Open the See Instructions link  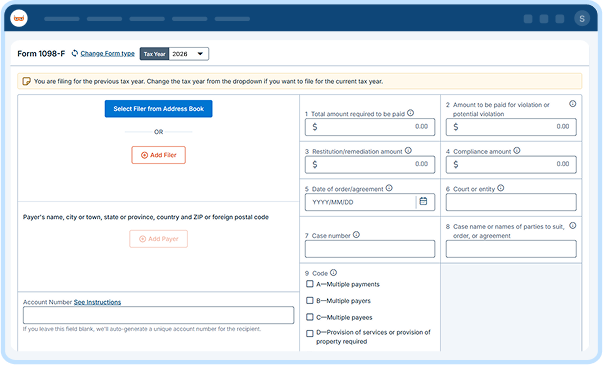[97, 302]
